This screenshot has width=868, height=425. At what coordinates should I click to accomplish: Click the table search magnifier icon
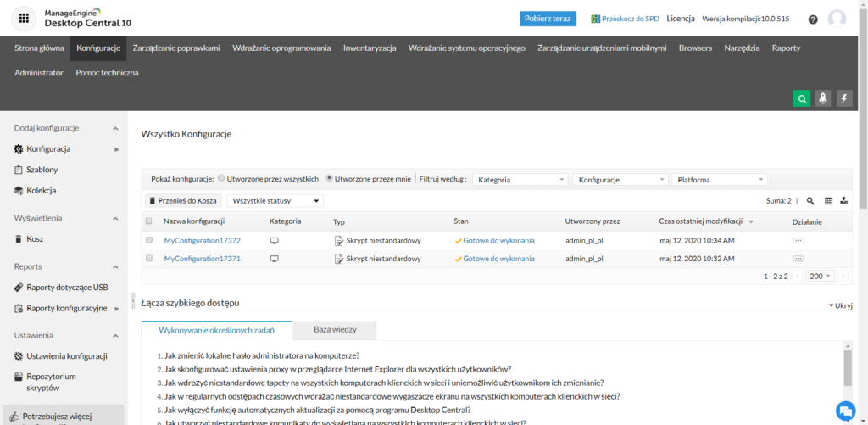click(810, 201)
